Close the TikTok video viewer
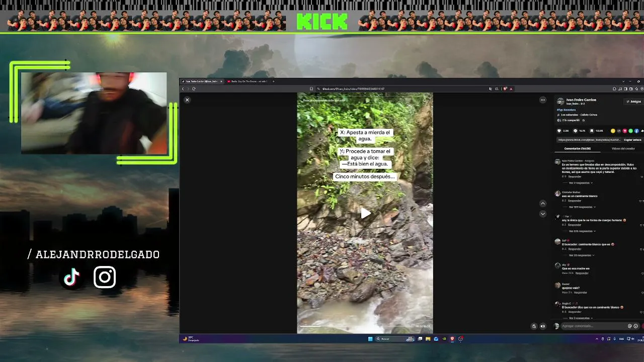The height and width of the screenshot is (362, 644). [x=187, y=100]
